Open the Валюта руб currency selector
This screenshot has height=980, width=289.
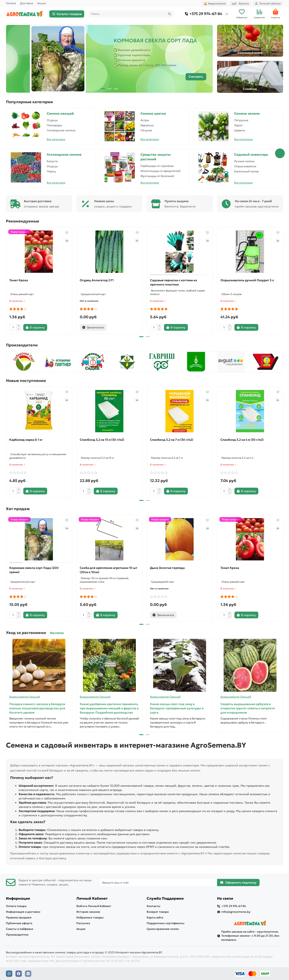tap(240, 3)
